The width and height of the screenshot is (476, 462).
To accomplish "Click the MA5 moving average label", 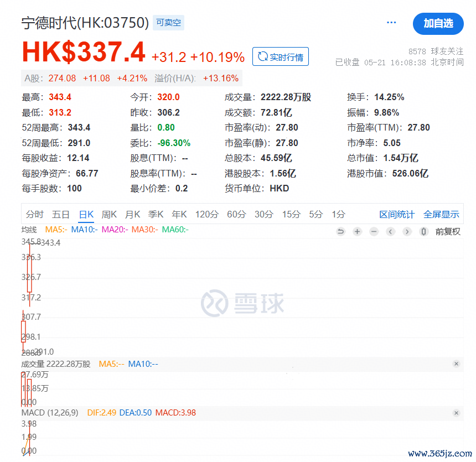I will coord(56,230).
